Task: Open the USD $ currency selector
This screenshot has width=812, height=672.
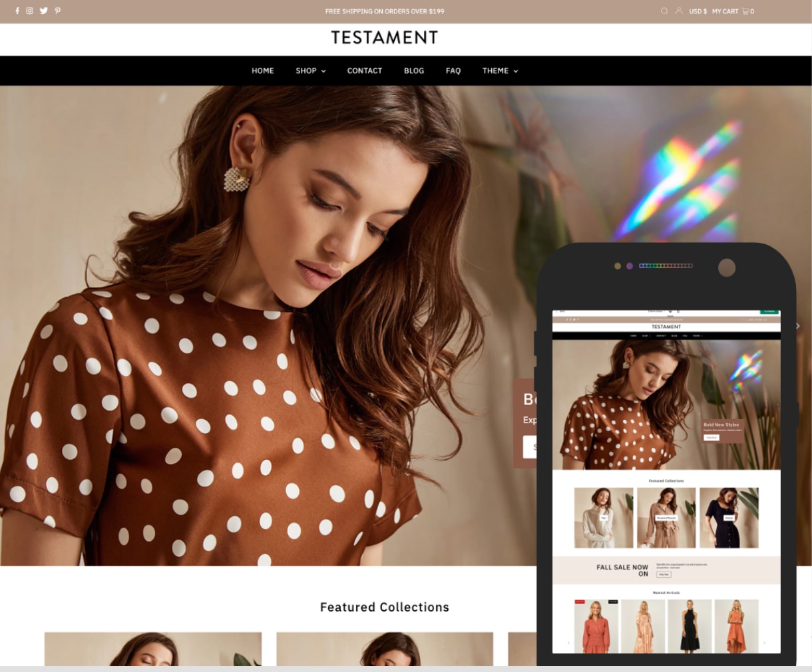Action: click(x=698, y=11)
